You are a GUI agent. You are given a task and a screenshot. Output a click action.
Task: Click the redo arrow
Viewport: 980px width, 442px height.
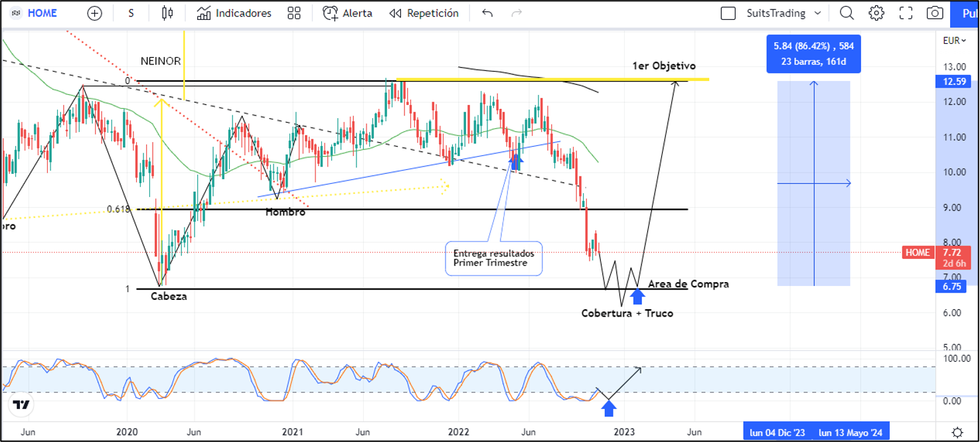point(517,13)
